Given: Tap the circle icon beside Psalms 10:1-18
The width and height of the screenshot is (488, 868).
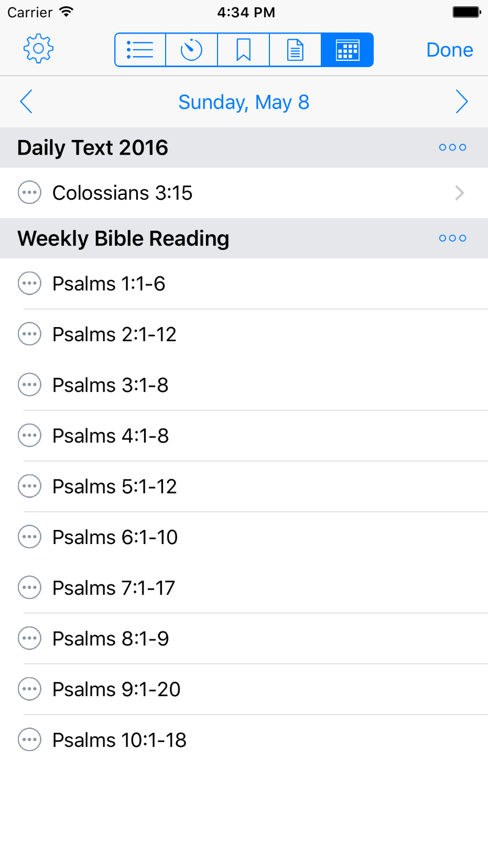Looking at the screenshot, I should click(x=29, y=740).
